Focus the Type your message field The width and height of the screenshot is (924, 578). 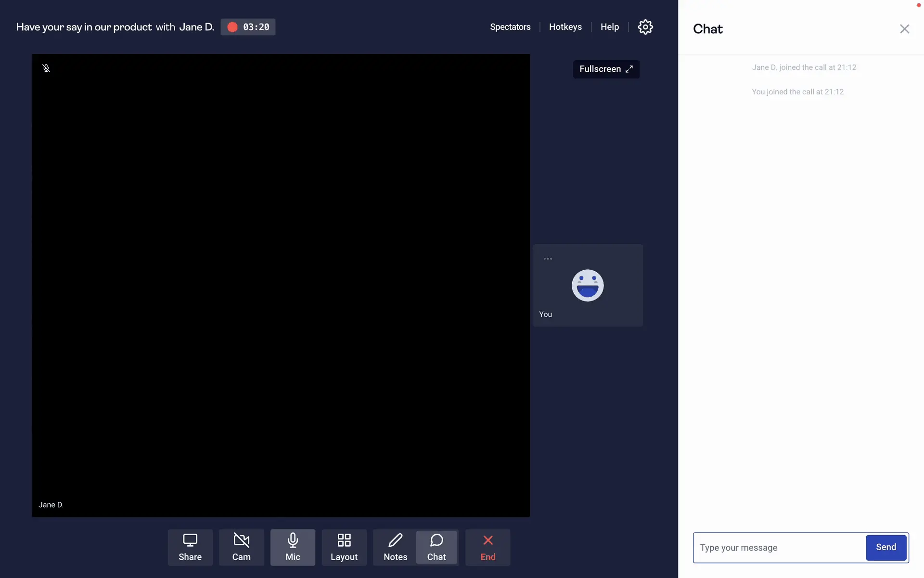779,548
